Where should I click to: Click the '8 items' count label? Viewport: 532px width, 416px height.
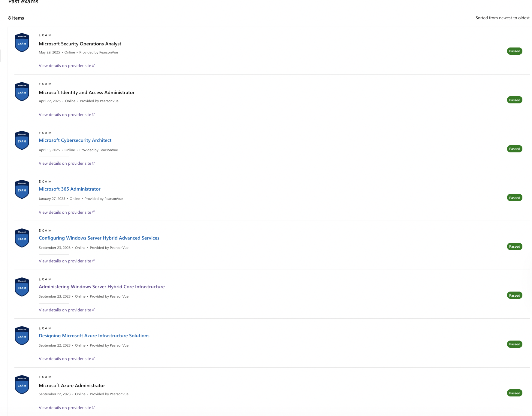click(16, 18)
